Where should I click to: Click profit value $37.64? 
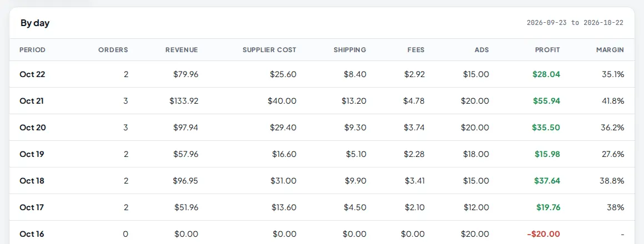tap(547, 181)
